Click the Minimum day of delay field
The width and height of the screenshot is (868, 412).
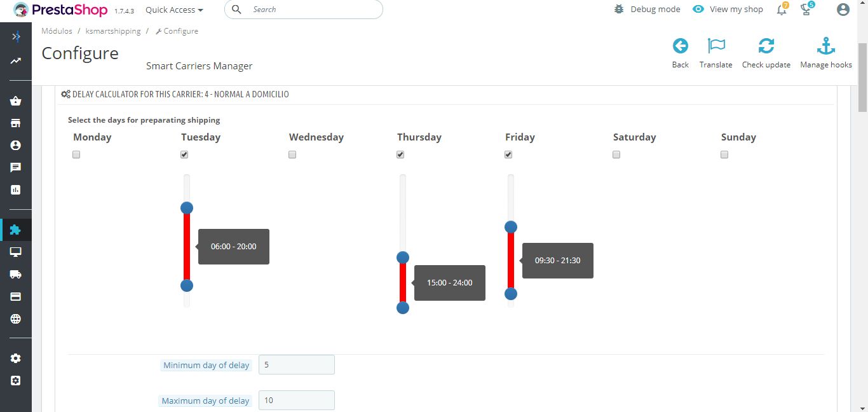click(x=296, y=365)
